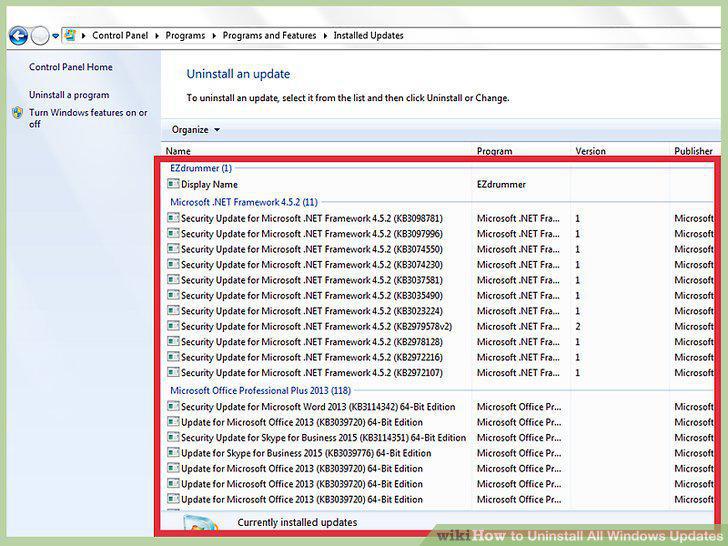Image resolution: width=728 pixels, height=546 pixels.
Task: Go to Control Panel breadcrumb
Action: coord(120,35)
